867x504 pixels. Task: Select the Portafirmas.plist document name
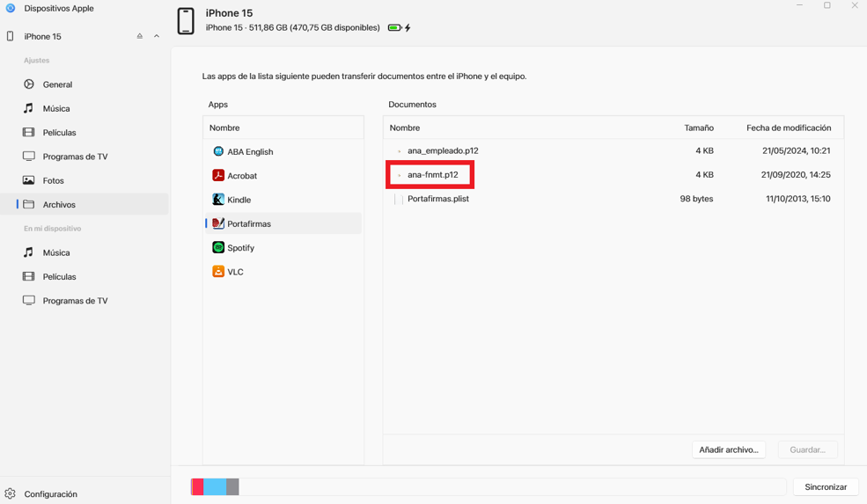pyautogui.click(x=438, y=199)
